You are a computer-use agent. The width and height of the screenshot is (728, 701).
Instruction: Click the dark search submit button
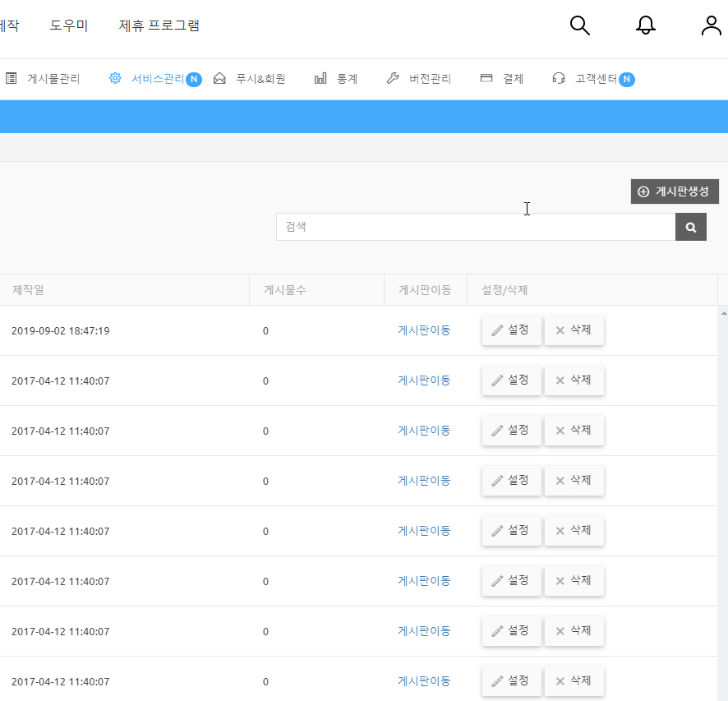point(691,227)
